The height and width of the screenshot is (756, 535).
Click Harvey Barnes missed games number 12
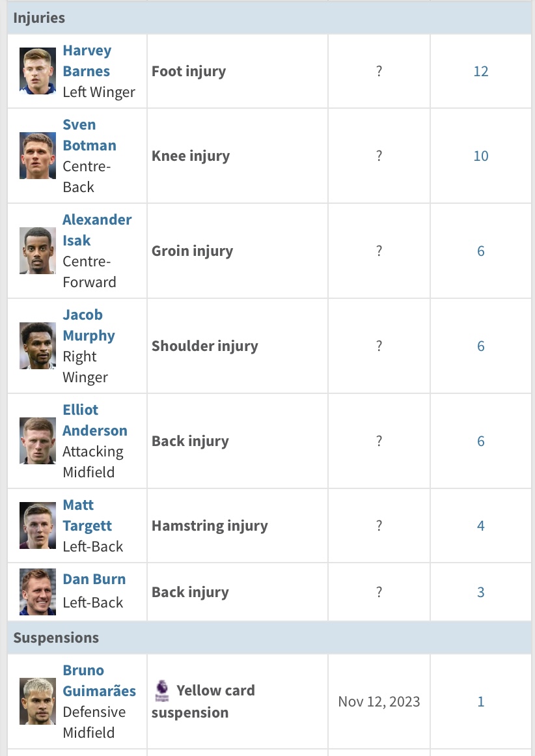[x=480, y=72]
